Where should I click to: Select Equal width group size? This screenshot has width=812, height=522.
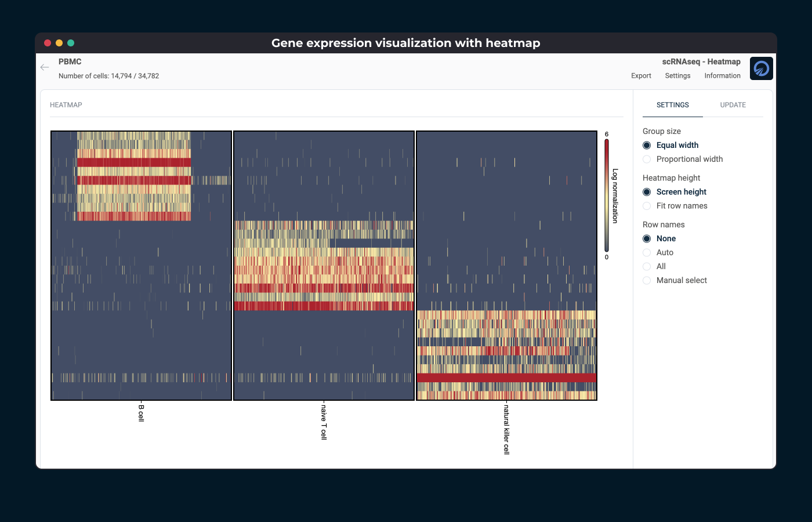coord(647,146)
